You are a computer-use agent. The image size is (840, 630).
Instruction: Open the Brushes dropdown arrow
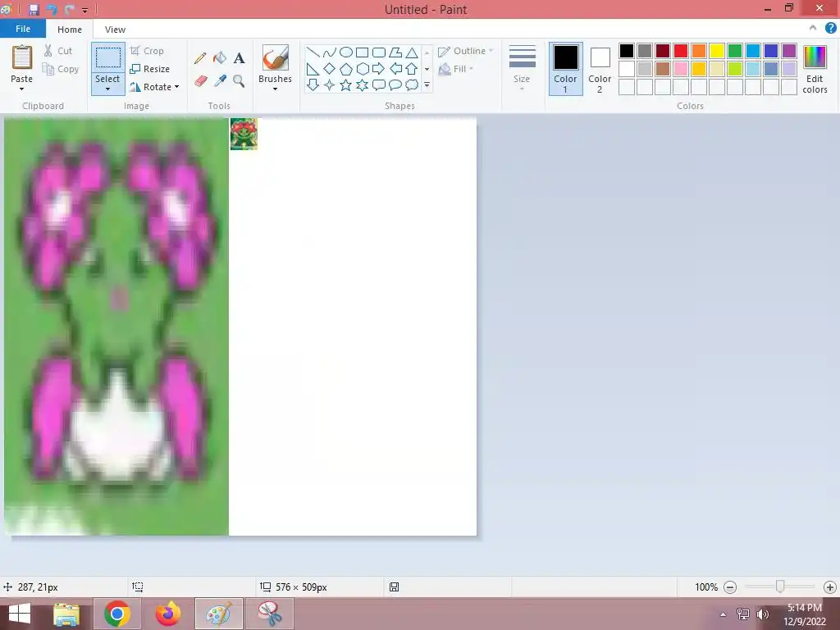pyautogui.click(x=275, y=89)
